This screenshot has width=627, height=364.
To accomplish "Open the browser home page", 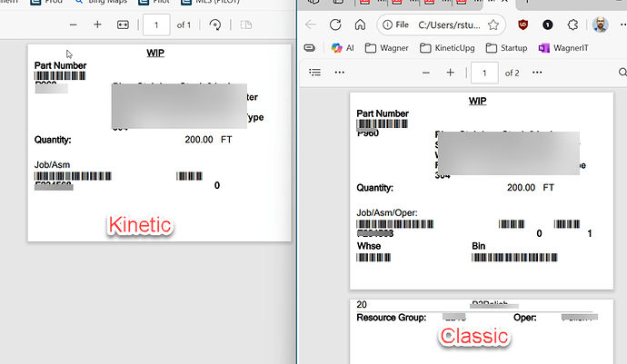I will click(x=360, y=25).
